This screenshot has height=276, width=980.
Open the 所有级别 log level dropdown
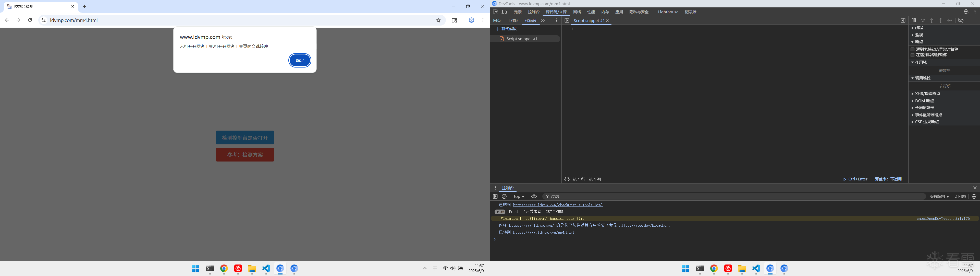coord(939,196)
